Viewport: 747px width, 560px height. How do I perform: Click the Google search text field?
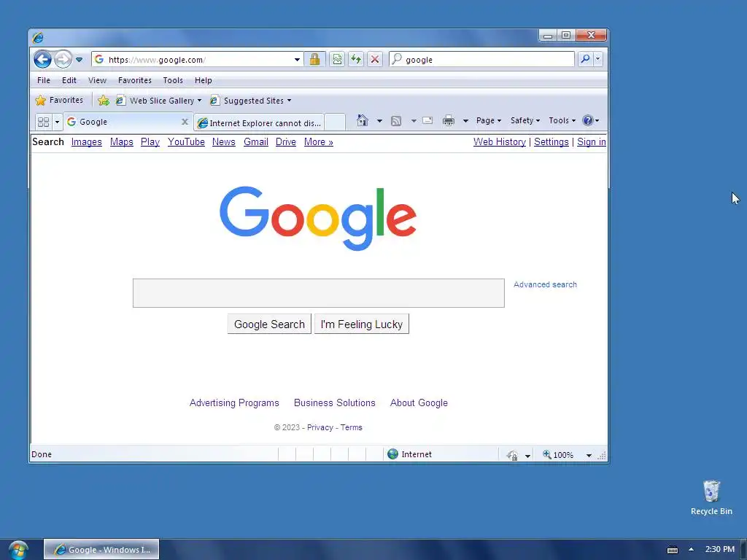tap(318, 293)
